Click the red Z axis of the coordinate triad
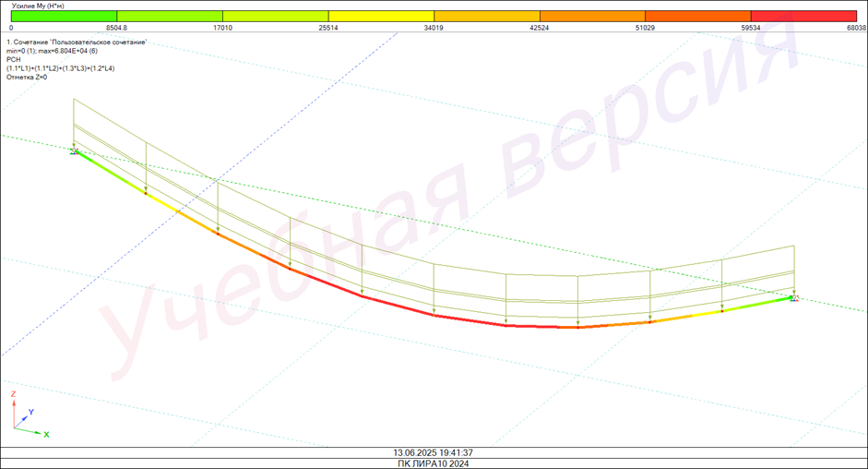 (x=14, y=412)
